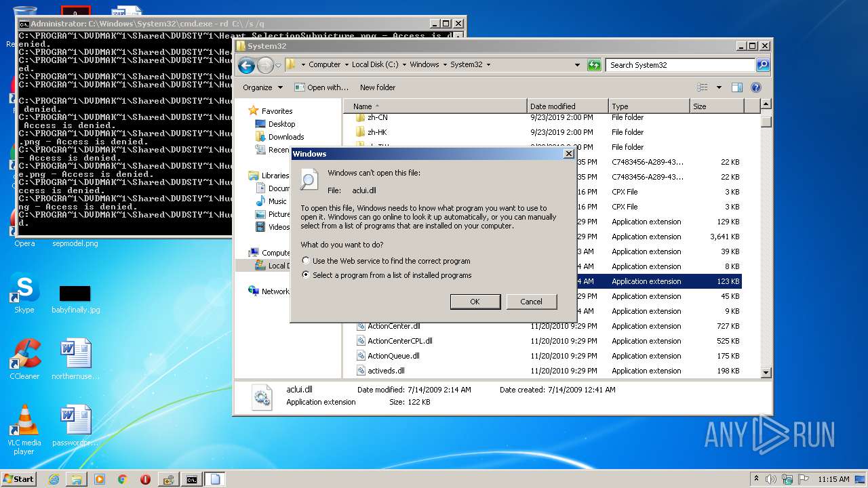Screen dimensions: 868x488
Task: Click the taskbar clock 11:15 AM
Action: click(x=833, y=479)
